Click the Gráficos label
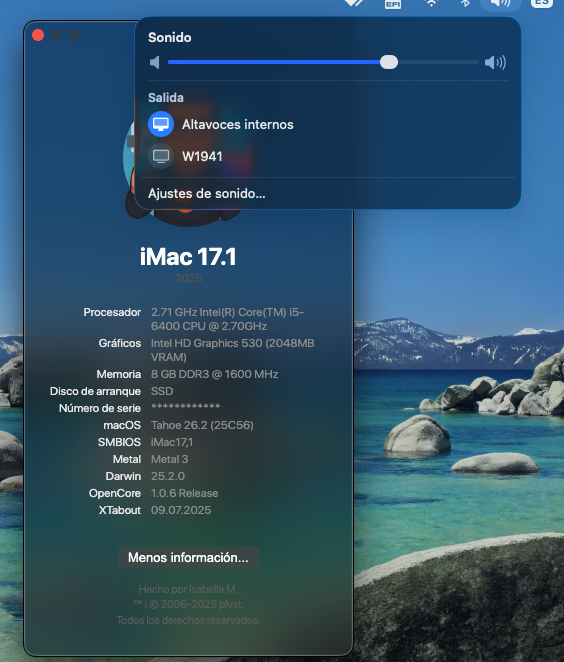 [x=120, y=343]
